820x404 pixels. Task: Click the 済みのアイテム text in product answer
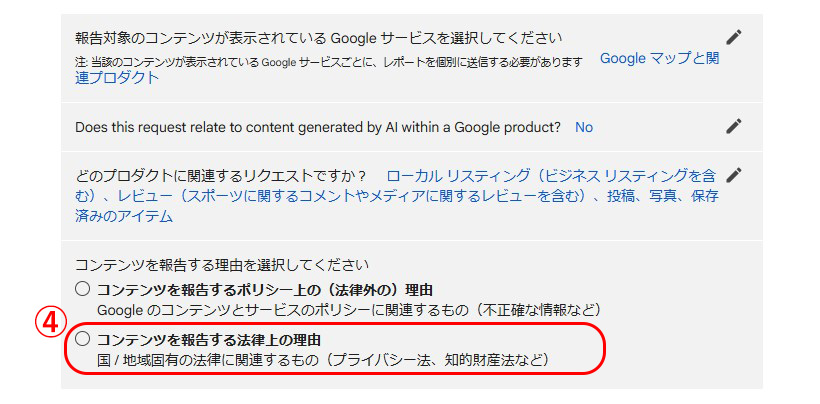pos(124,216)
